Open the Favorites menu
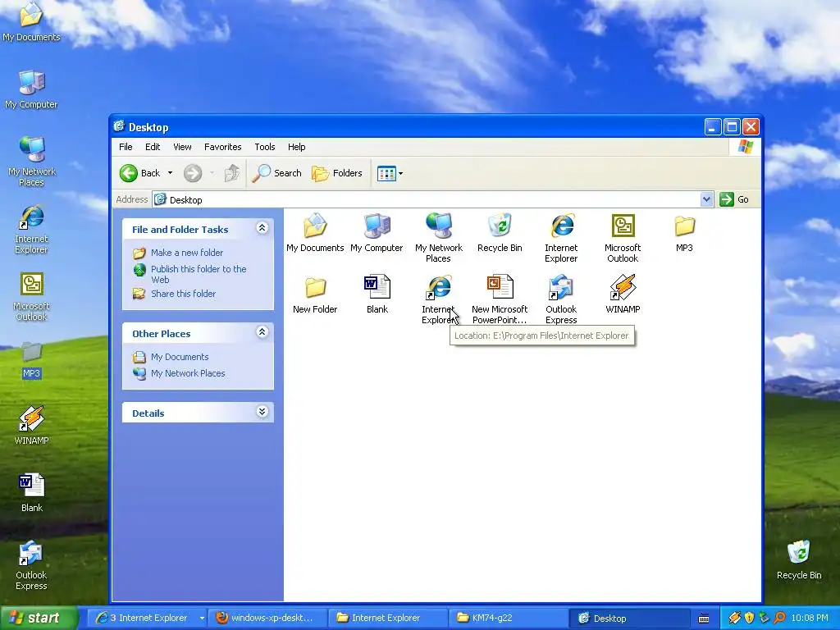This screenshot has height=630, width=840. click(x=223, y=147)
